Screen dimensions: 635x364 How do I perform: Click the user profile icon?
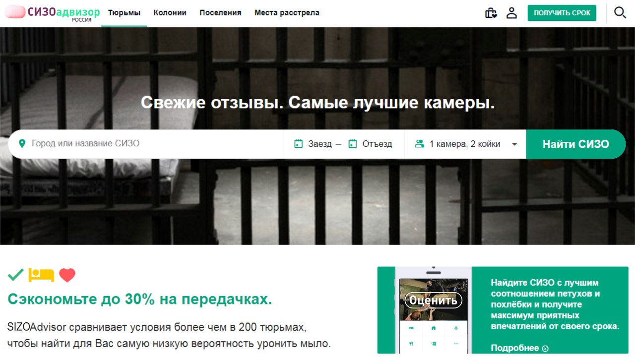(x=511, y=13)
